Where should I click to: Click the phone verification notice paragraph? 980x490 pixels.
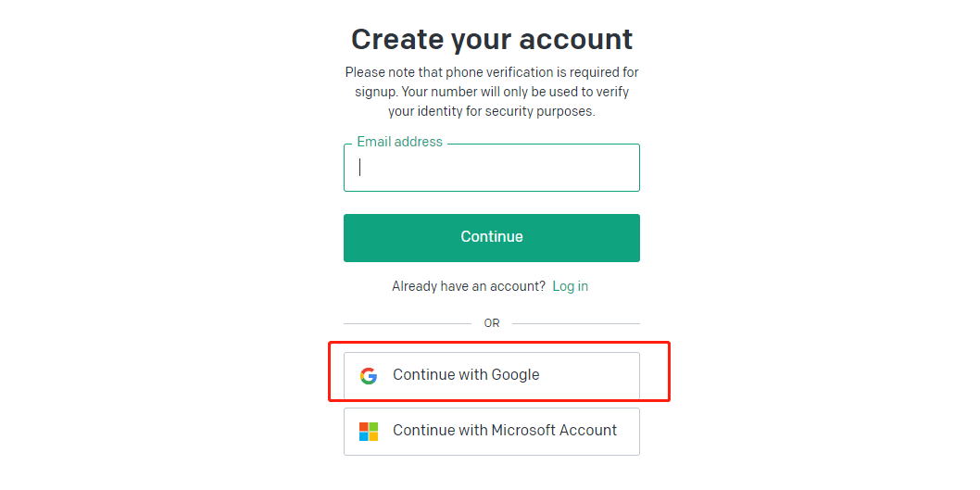coord(491,92)
